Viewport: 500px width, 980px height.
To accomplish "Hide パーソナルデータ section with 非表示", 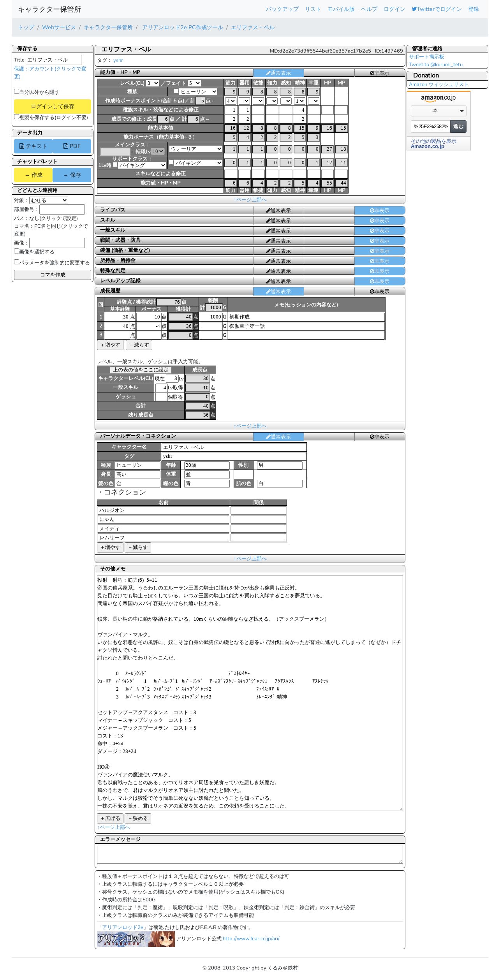I will [x=380, y=436].
